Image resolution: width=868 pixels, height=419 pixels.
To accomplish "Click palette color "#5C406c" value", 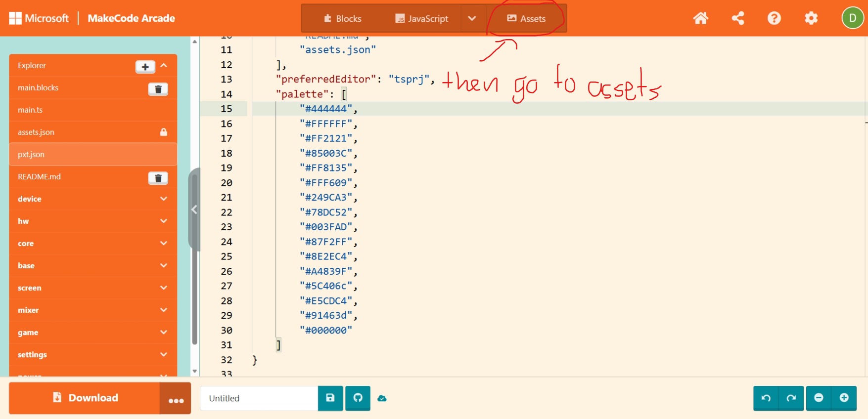I will pos(326,286).
